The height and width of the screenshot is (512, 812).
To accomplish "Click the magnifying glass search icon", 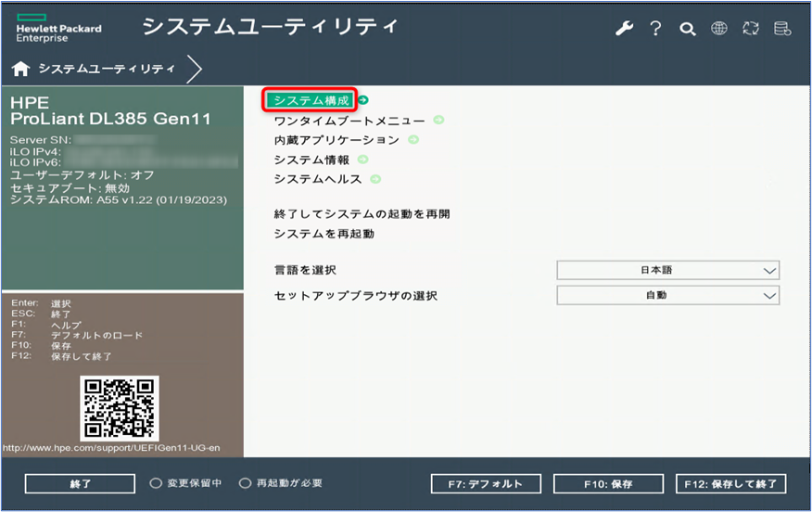I will tap(687, 29).
